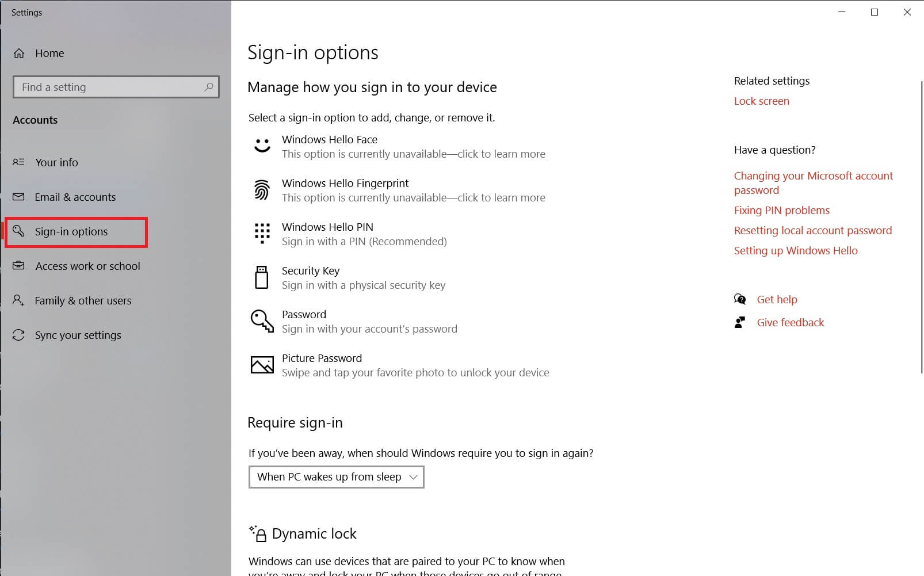The height and width of the screenshot is (576, 924).
Task: Open Family & other users page
Action: tap(83, 300)
